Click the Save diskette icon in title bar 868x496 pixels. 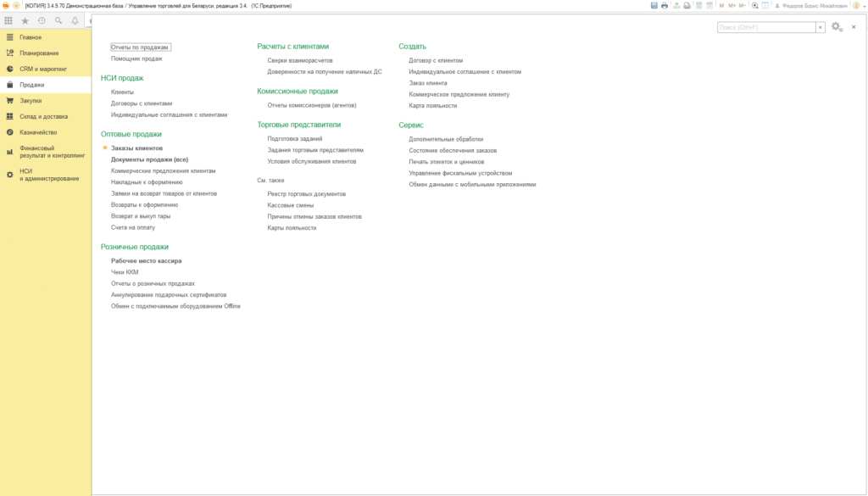click(x=654, y=6)
